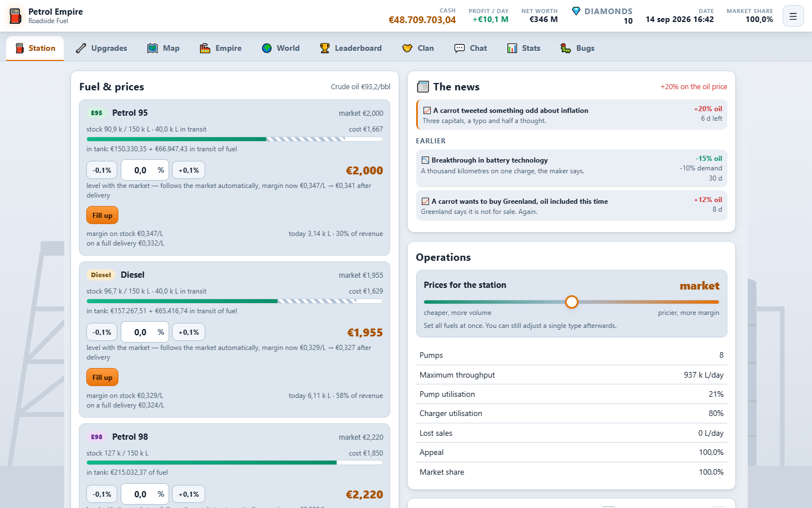Decrease Petrol 98 price by 0,1%
The height and width of the screenshot is (508, 812).
102,494
